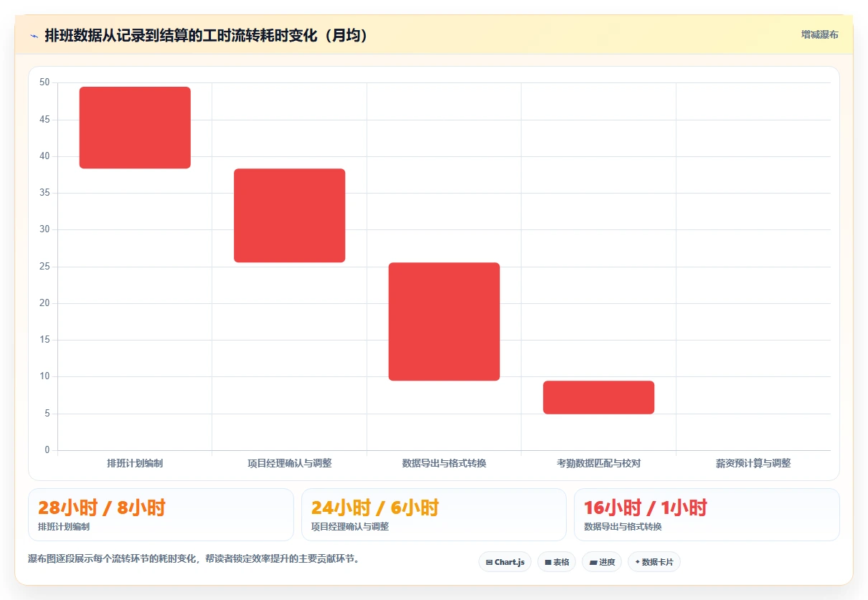Click x-axis label 考勤数据匹配与校对
This screenshot has height=600, width=868.
pyautogui.click(x=599, y=463)
